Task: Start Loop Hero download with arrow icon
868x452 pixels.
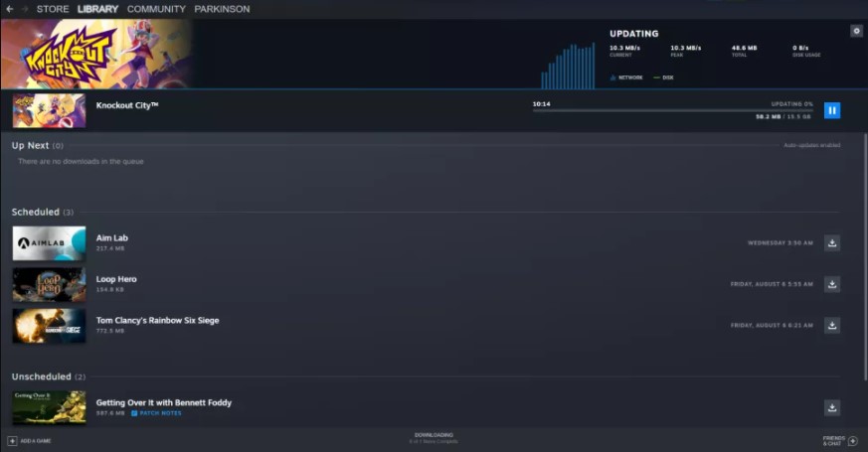Action: 832,284
